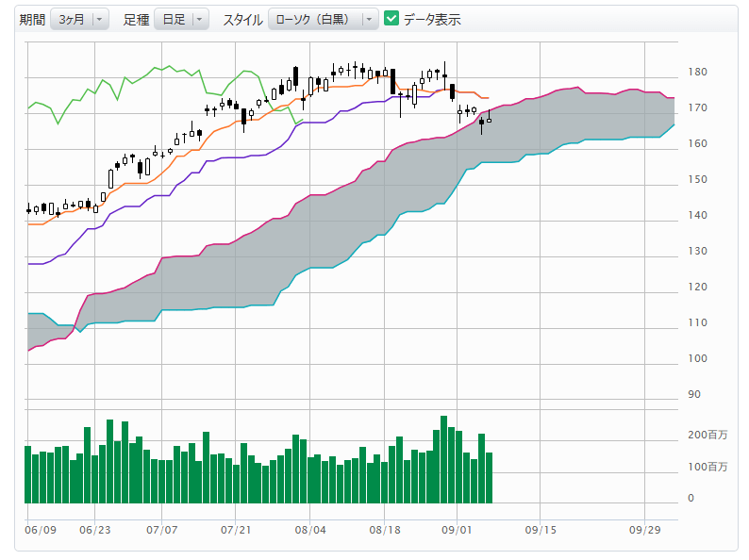Viewport: 749px width, 560px height.
Task: Select the 08/04 date on the time axis
Action: point(310,530)
